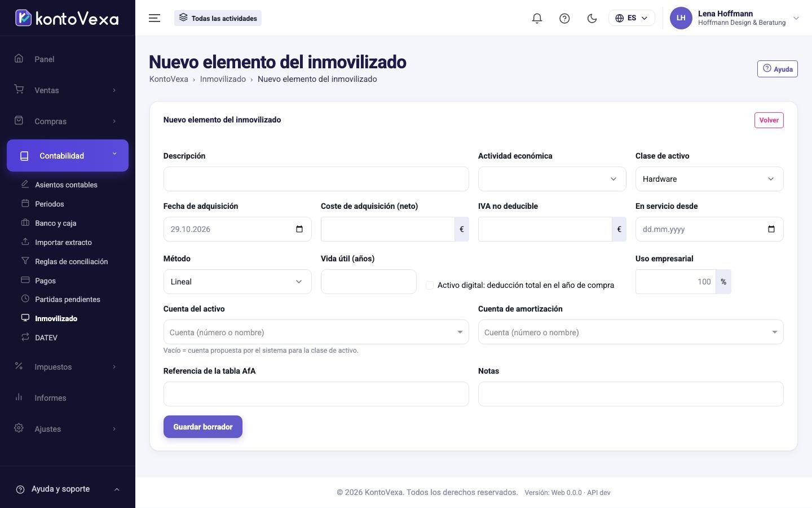Go to Panel in sidebar
Image resolution: width=812 pixels, height=508 pixels.
pos(68,59)
